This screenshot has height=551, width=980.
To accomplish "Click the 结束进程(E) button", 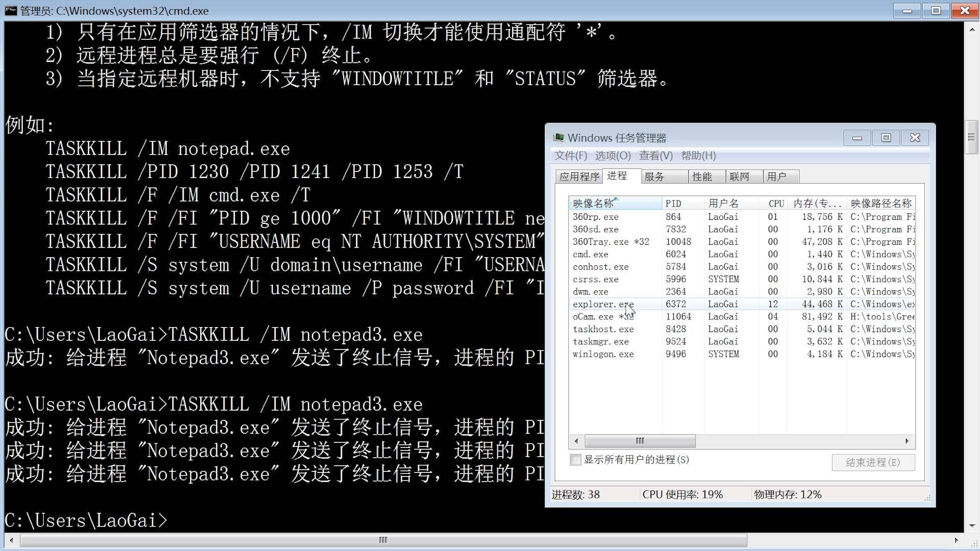I will 873,462.
